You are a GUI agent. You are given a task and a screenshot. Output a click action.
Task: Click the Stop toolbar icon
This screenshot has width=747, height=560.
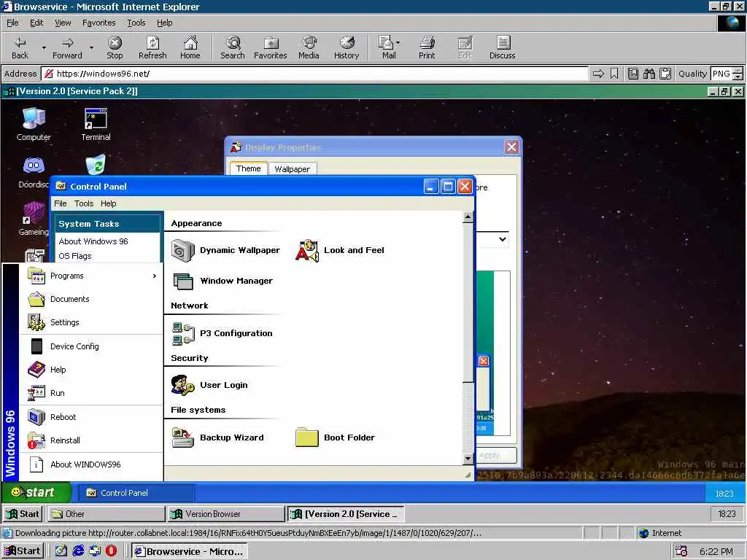(x=115, y=47)
